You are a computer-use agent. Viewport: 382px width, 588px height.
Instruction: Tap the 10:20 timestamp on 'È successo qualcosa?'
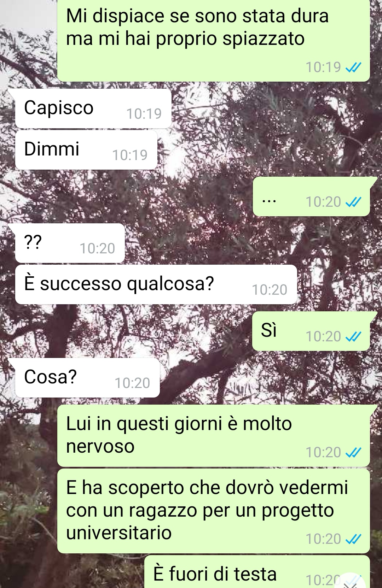tap(270, 290)
